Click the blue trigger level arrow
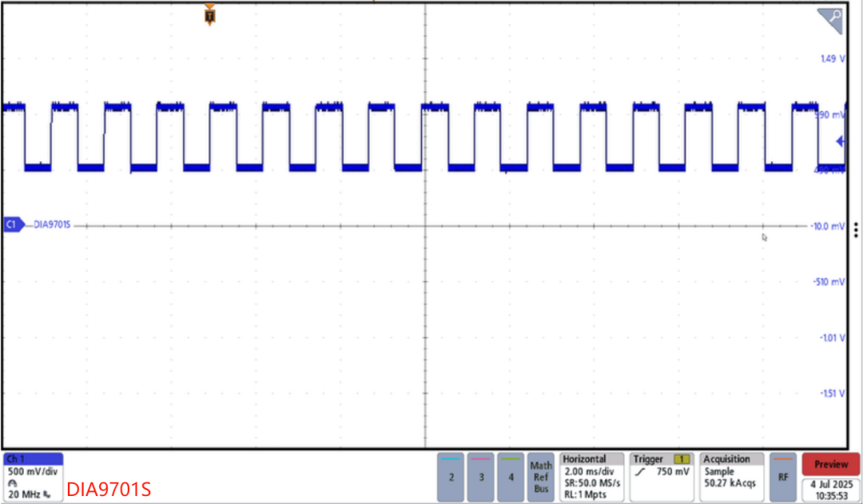Screen dimensions: 863x504 pyautogui.click(x=840, y=142)
